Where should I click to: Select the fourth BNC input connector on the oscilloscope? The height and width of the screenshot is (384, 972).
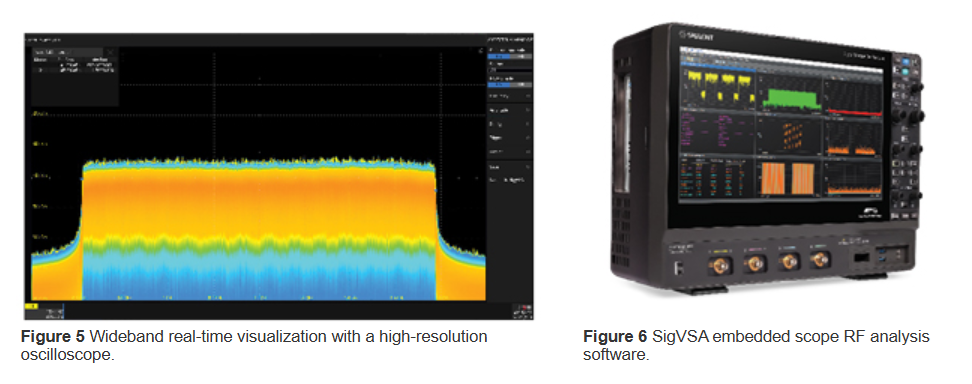(821, 259)
